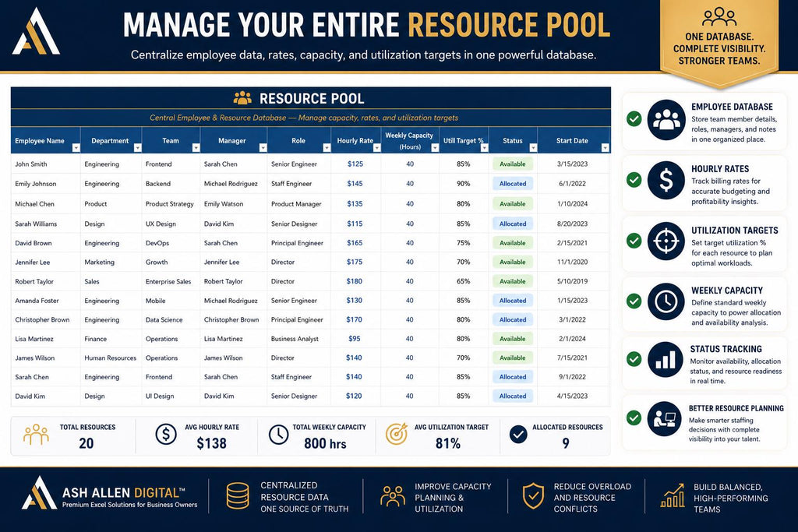The height and width of the screenshot is (532, 798).
Task: Open the Weekly Capacity filter dropdown
Action: click(x=435, y=148)
